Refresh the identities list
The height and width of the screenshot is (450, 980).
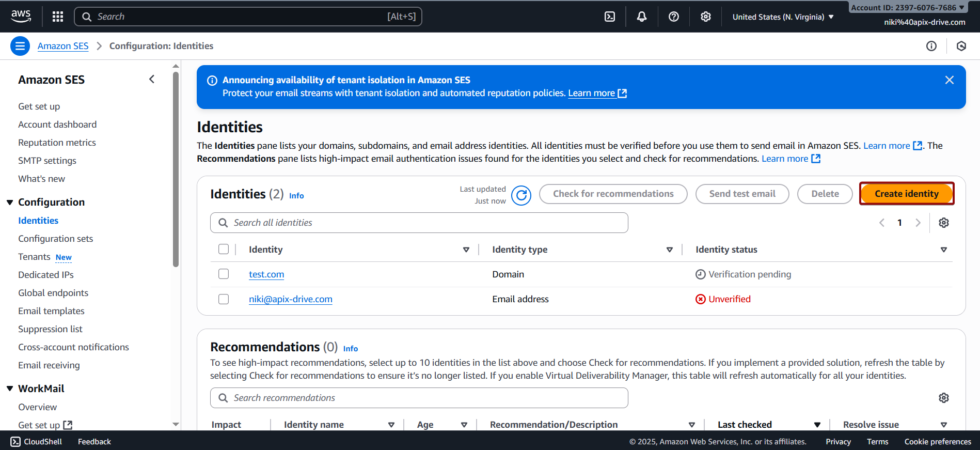tap(521, 195)
